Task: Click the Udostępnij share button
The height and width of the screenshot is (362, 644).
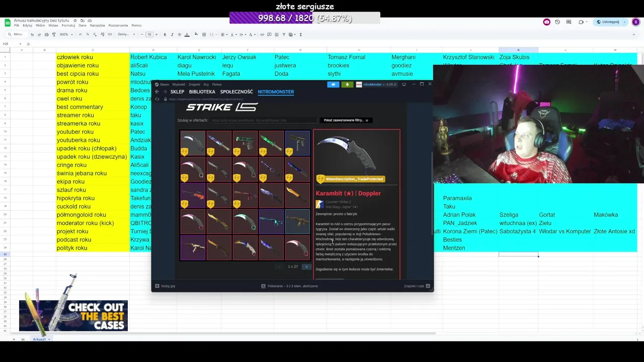Action: [x=608, y=22]
